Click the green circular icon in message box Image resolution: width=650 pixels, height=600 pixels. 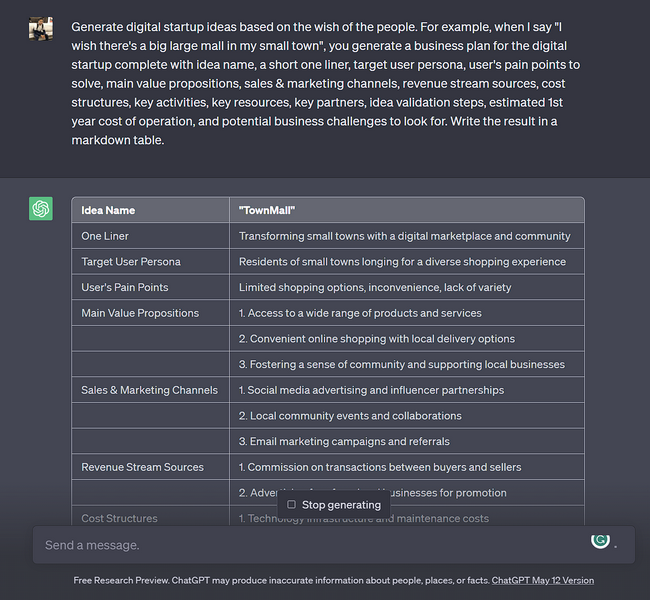pos(600,540)
